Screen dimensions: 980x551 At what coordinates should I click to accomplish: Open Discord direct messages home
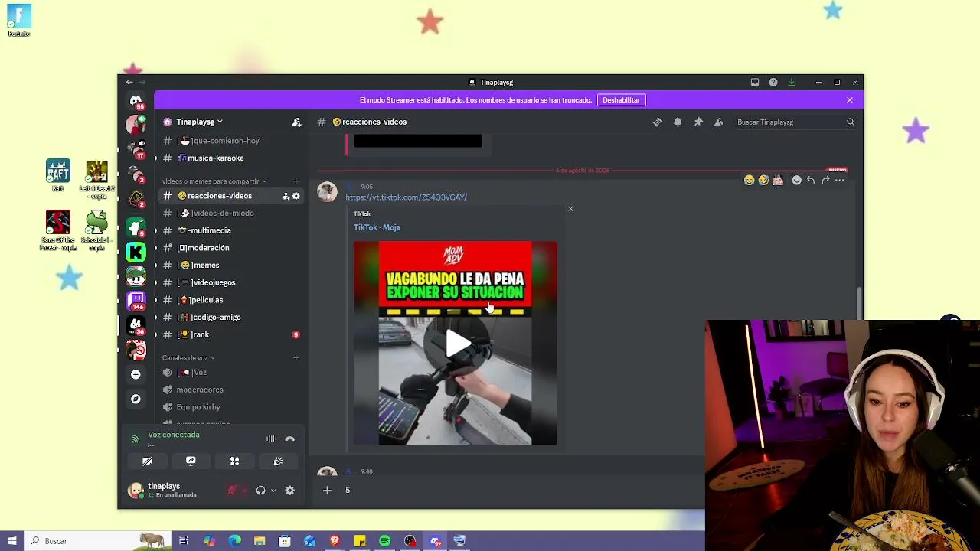coord(136,101)
